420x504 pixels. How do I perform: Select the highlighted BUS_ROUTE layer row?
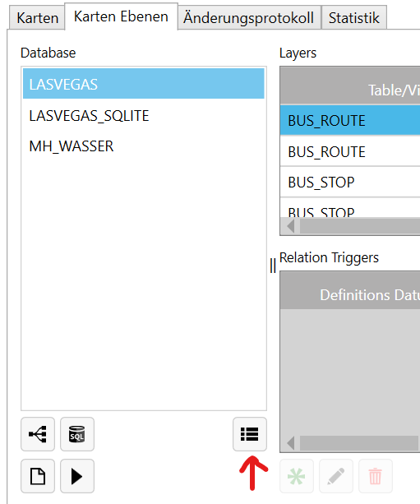pos(350,120)
